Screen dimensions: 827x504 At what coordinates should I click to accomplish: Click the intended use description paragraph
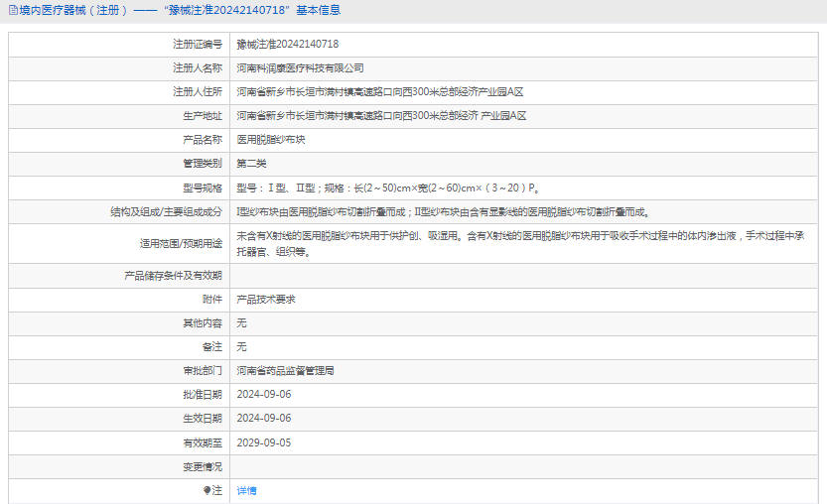coord(520,243)
